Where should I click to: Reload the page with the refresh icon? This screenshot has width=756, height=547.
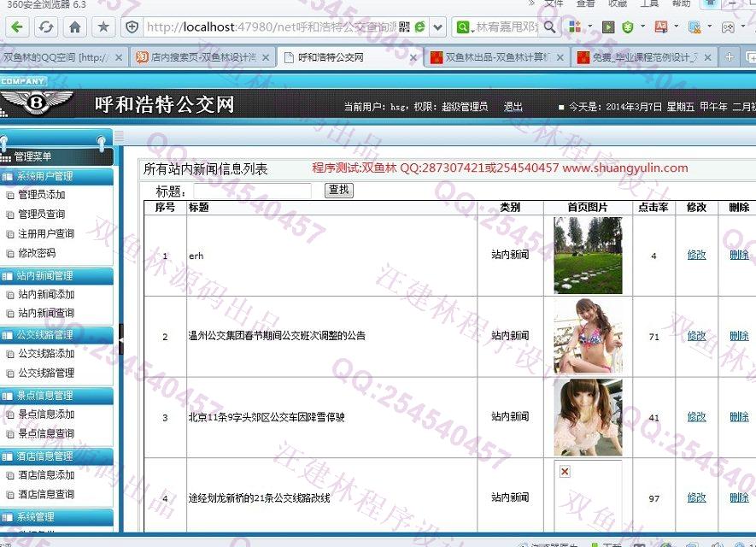[x=46, y=27]
